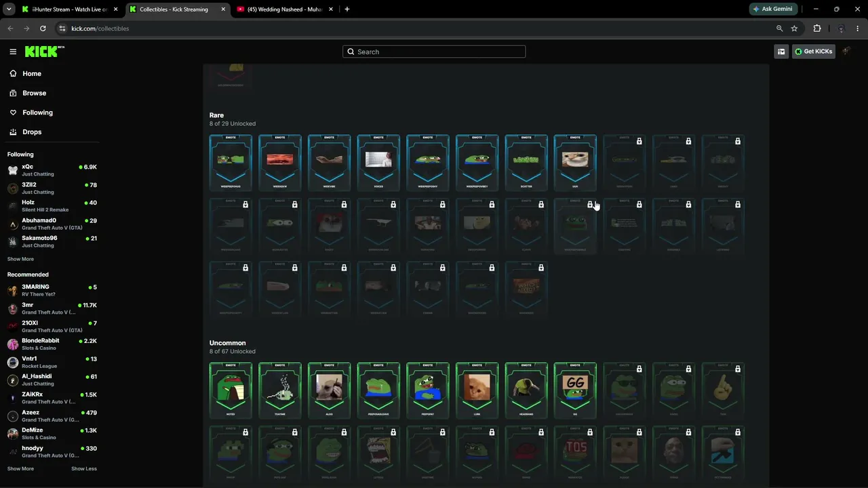The width and height of the screenshot is (868, 488).
Task: Click Azeez's avatar icon in sidebar
Action: (x=13, y=416)
